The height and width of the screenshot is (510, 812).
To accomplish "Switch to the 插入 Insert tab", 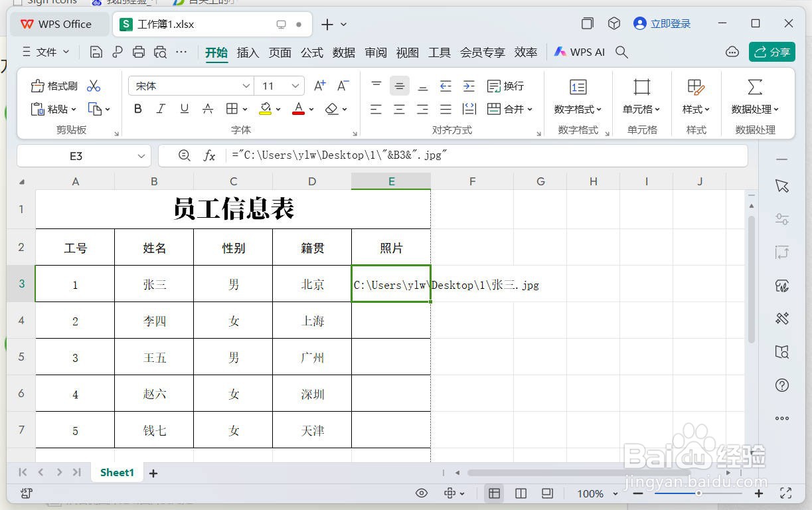I will (248, 52).
